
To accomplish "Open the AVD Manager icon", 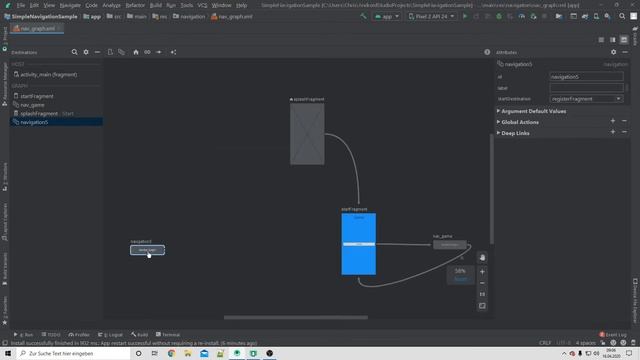I will click(x=596, y=16).
